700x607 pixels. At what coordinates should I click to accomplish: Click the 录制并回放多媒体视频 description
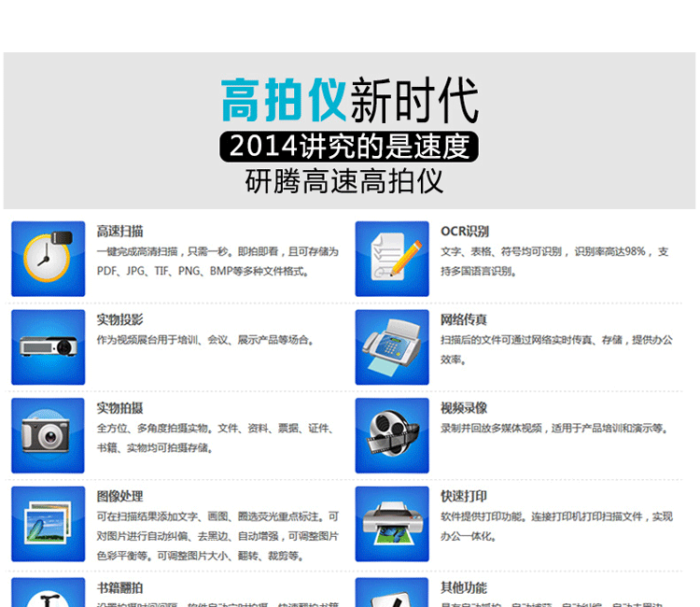[x=555, y=429]
